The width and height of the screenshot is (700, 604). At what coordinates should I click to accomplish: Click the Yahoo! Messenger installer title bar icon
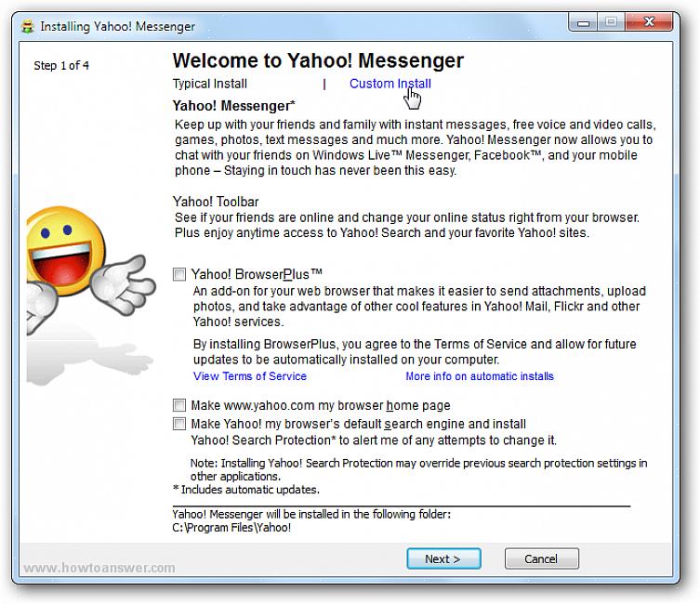(28, 26)
